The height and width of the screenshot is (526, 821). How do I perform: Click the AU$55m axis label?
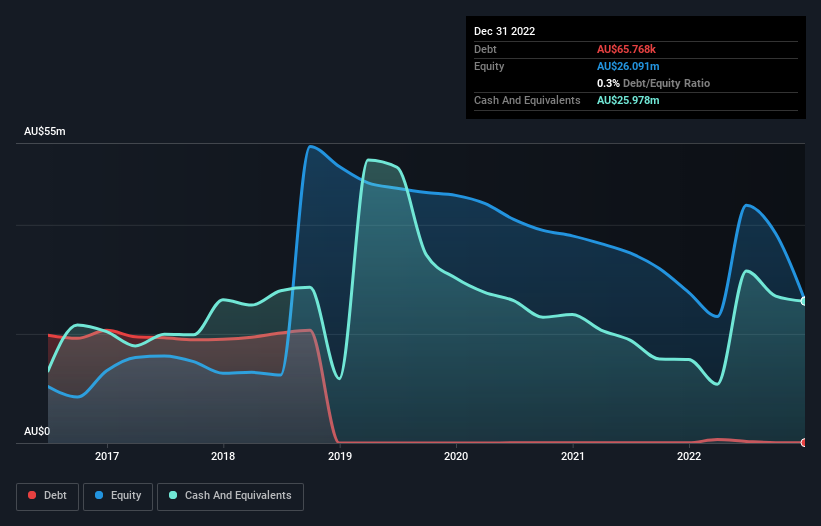(x=45, y=131)
